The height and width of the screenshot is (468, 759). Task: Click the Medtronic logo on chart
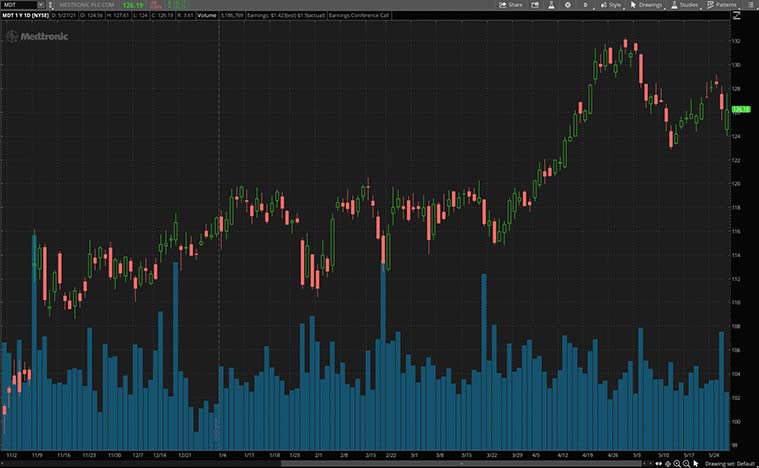click(38, 36)
